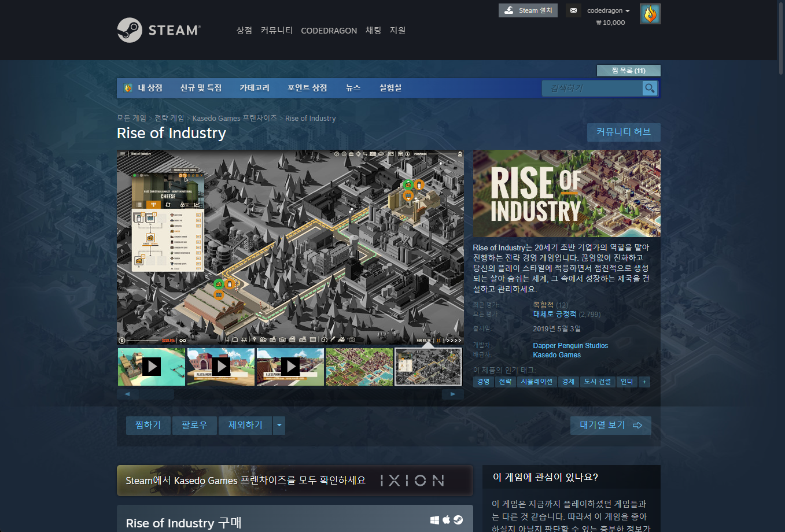Open the 커뮤니티 top menu
Screen dimensions: 785x532
pyautogui.click(x=277, y=30)
